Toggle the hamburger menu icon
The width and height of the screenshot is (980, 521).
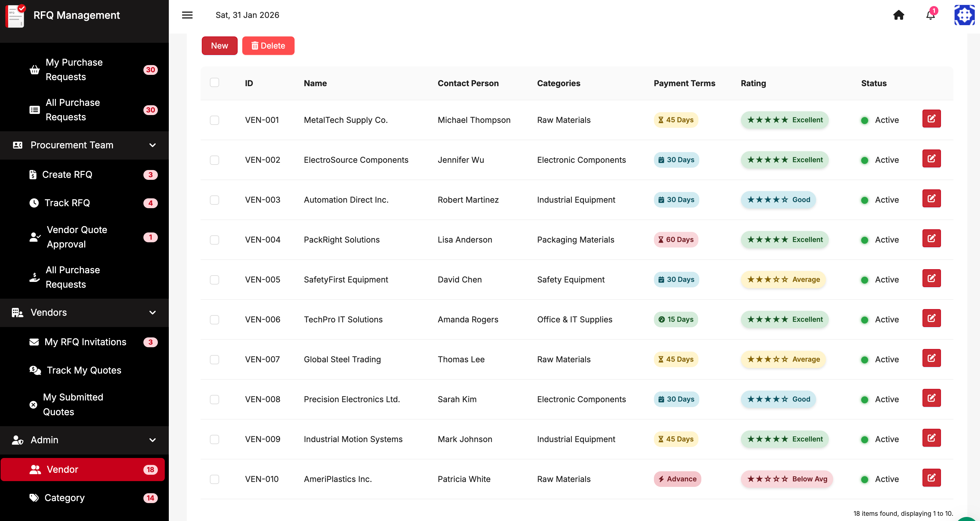pos(187,15)
